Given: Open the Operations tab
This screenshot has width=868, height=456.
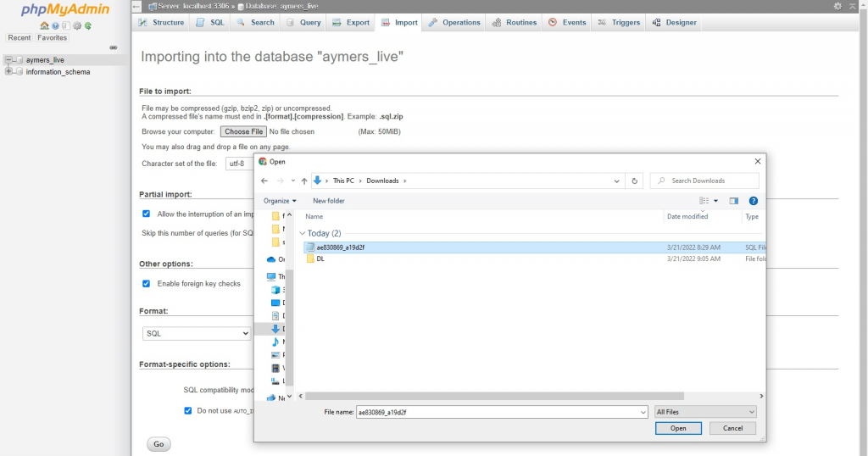Looking at the screenshot, I should [x=454, y=23].
